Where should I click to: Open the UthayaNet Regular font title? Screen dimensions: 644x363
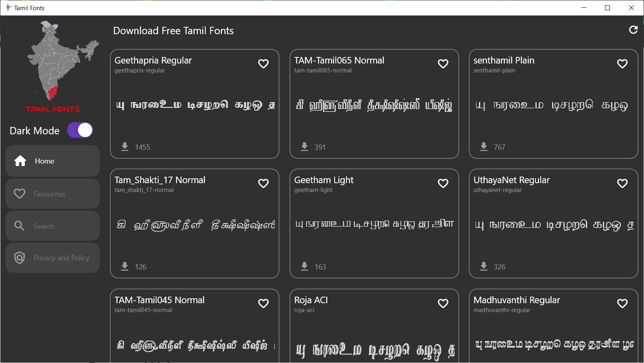click(x=511, y=180)
